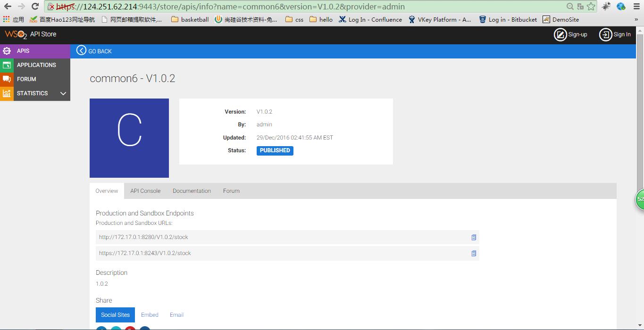Viewport: 644px width, 330px height.
Task: Open Log In - Confluence bookmark
Action: coord(370,19)
